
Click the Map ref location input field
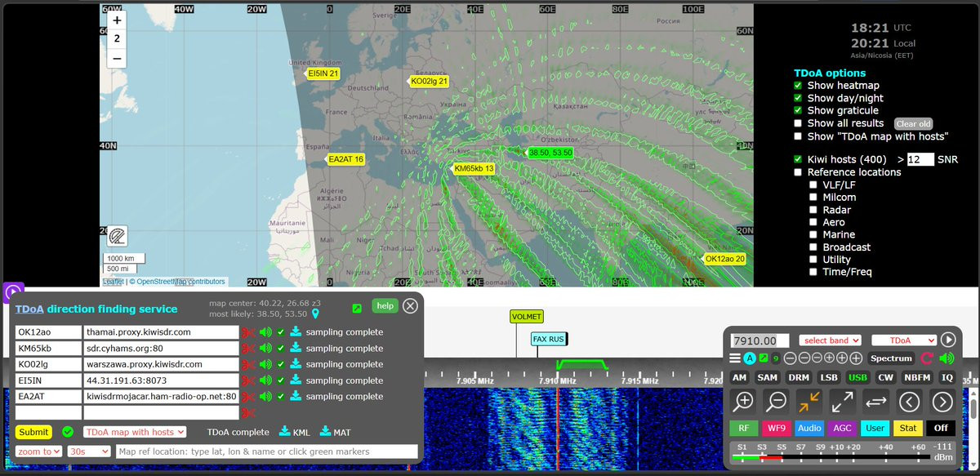[266, 452]
